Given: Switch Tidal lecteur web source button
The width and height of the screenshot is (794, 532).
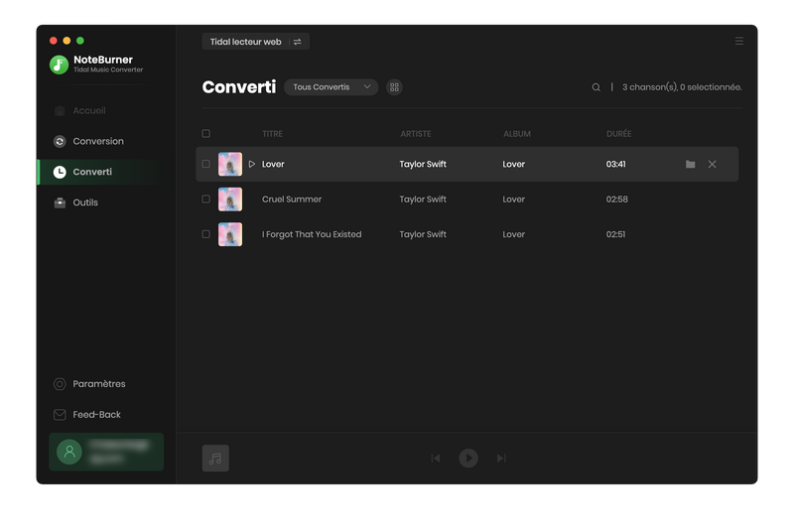Looking at the screenshot, I should click(256, 42).
